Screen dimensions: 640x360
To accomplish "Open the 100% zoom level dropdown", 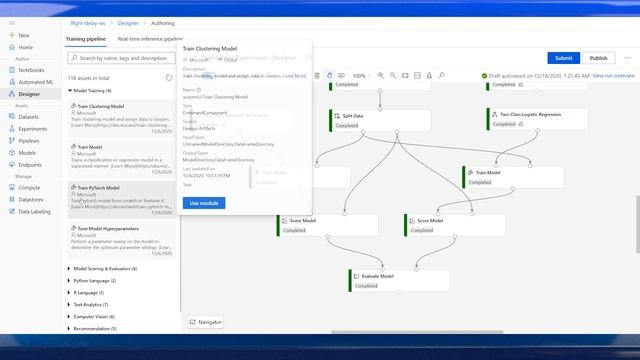I will 362,76.
